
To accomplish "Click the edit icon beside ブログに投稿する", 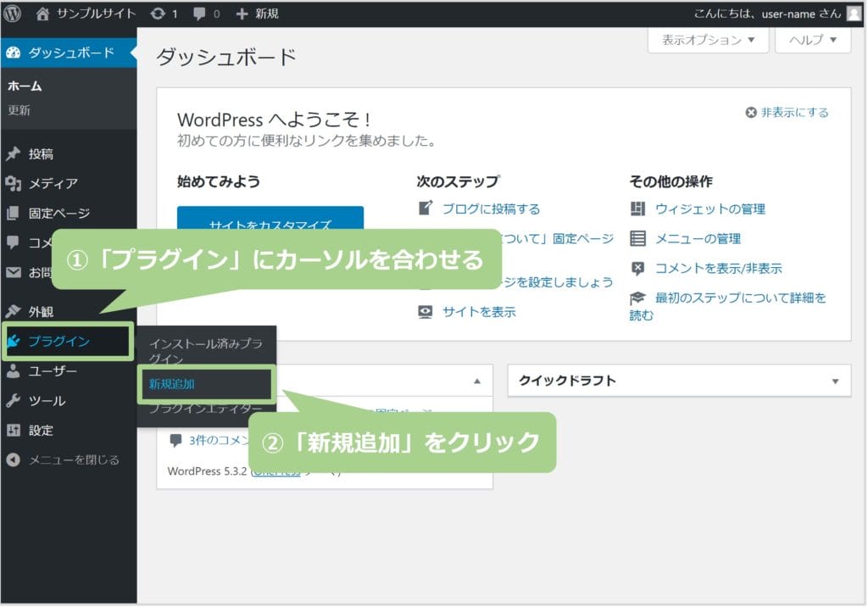I will (x=426, y=209).
